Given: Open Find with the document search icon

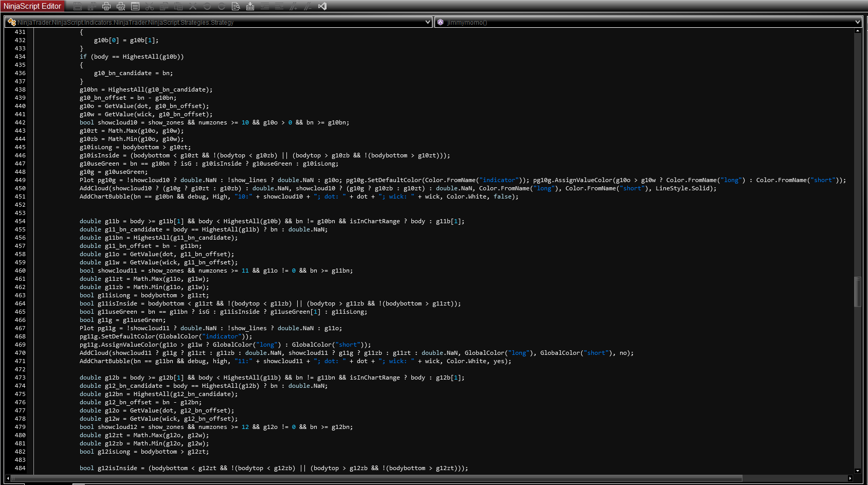Looking at the screenshot, I should pos(236,6).
